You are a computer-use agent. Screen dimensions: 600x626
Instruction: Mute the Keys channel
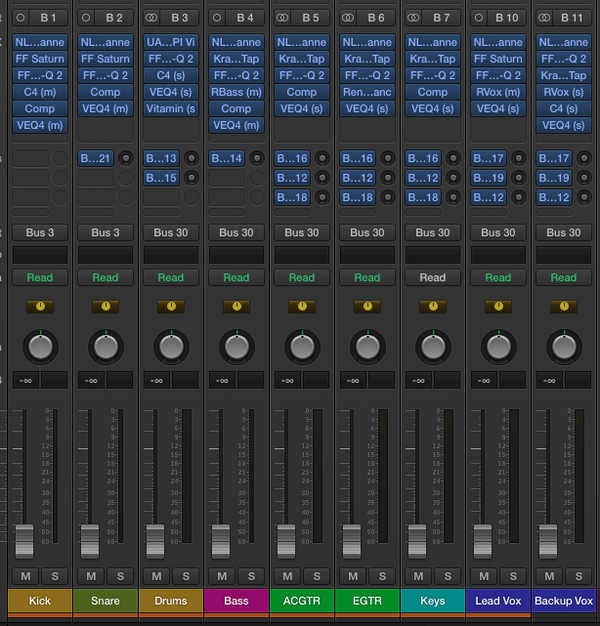click(419, 575)
